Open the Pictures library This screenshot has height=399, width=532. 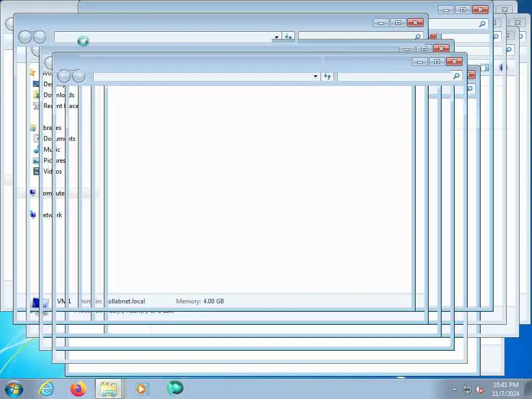pyautogui.click(x=49, y=161)
